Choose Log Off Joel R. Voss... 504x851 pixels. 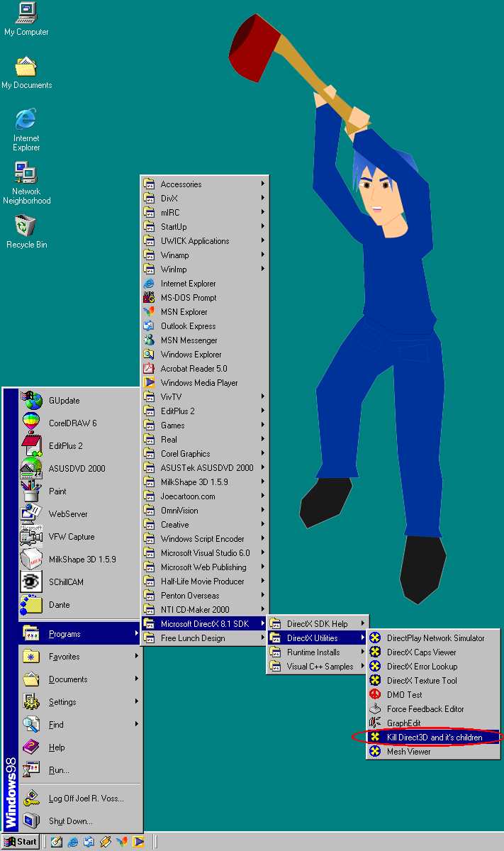click(x=80, y=799)
